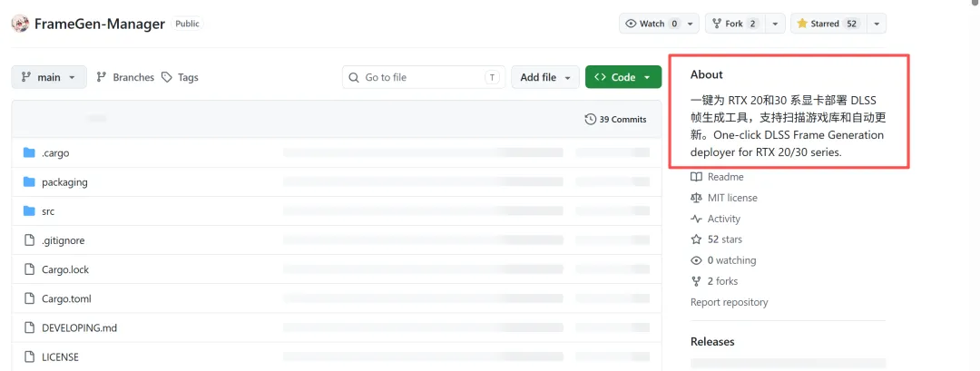View the repository Tags
980x371 pixels.
(180, 77)
